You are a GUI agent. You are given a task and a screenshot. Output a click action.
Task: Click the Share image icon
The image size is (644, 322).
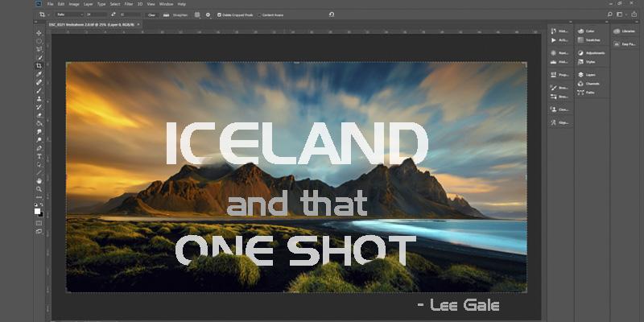coord(635,14)
